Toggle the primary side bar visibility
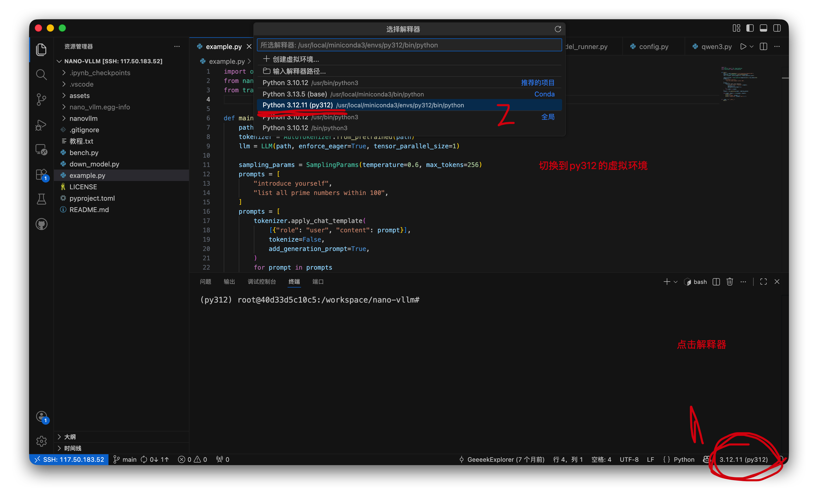Viewport: 818px width, 504px height. [749, 28]
